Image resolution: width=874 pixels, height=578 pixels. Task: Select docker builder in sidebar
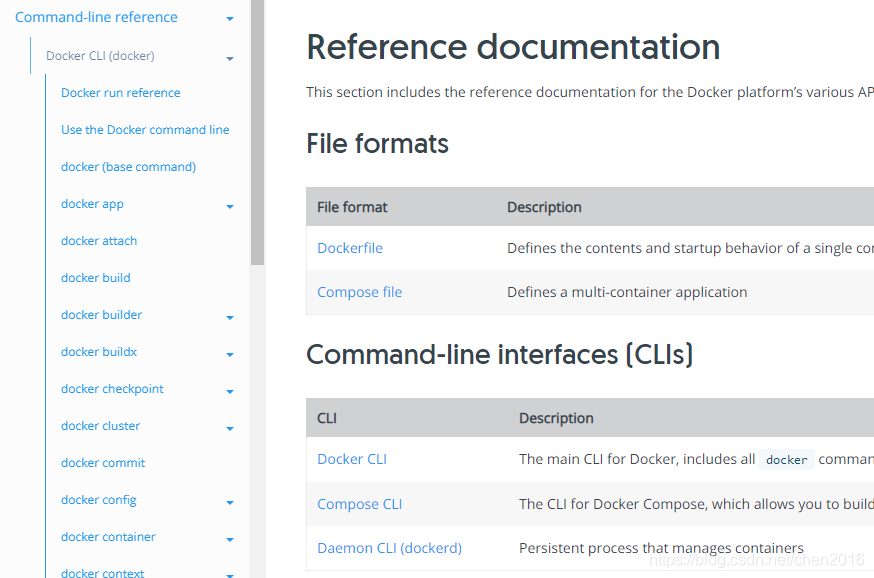pos(101,315)
